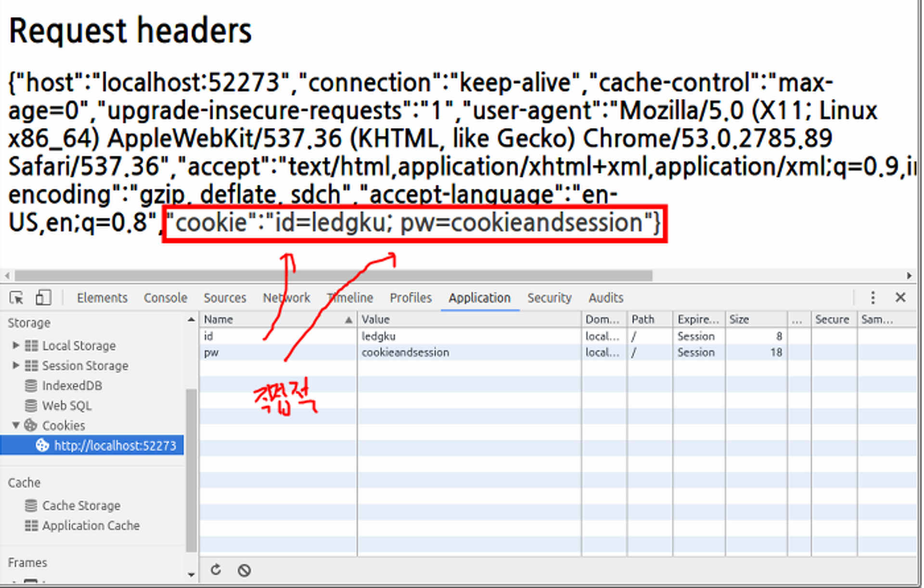
Task: Close the DevTools panel
Action: pyautogui.click(x=900, y=298)
